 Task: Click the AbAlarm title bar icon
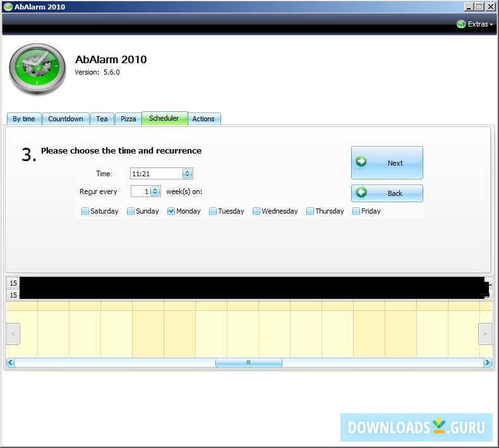point(8,7)
